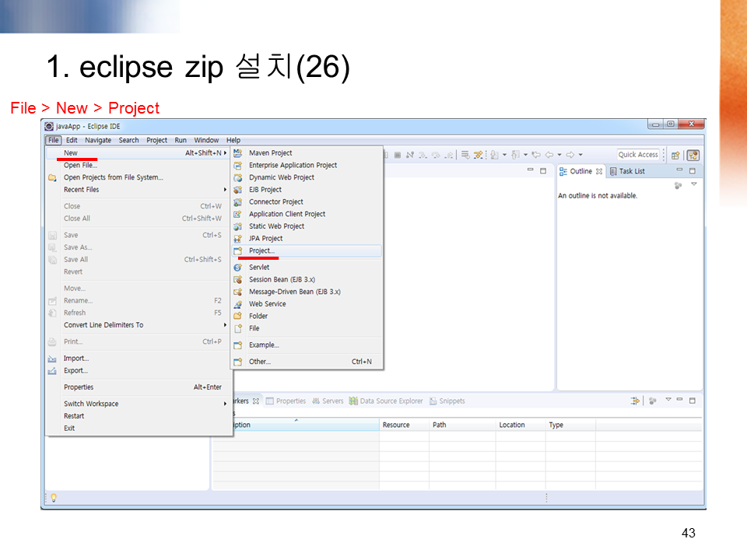Switch to the Servers tab
Image resolution: width=747 pixels, height=560 pixels.
(x=328, y=401)
